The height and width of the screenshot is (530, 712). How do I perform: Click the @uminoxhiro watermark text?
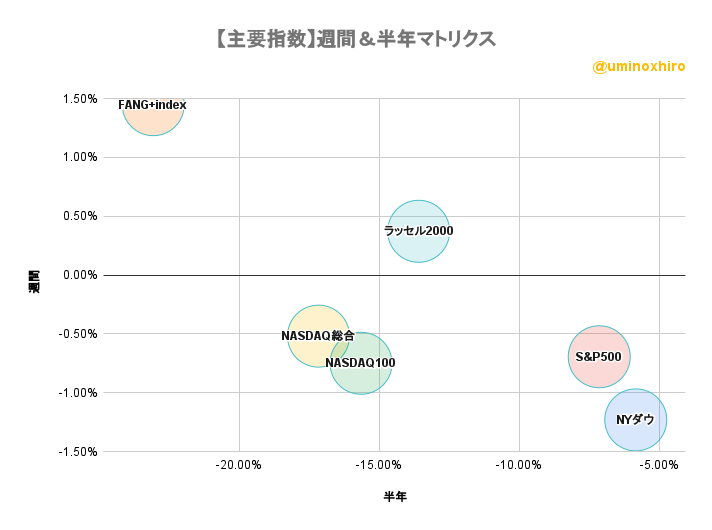(638, 67)
